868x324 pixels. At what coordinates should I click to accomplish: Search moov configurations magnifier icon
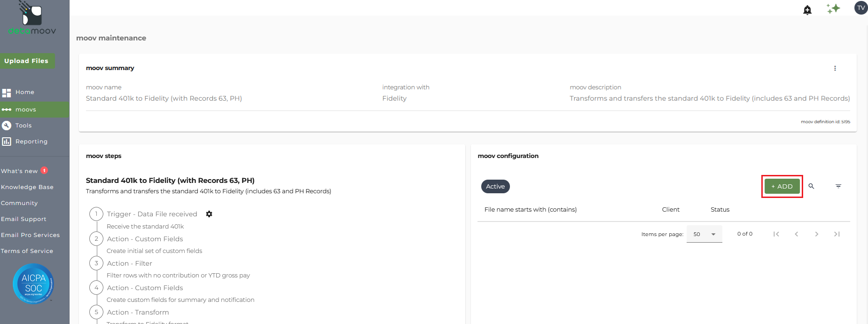point(811,186)
